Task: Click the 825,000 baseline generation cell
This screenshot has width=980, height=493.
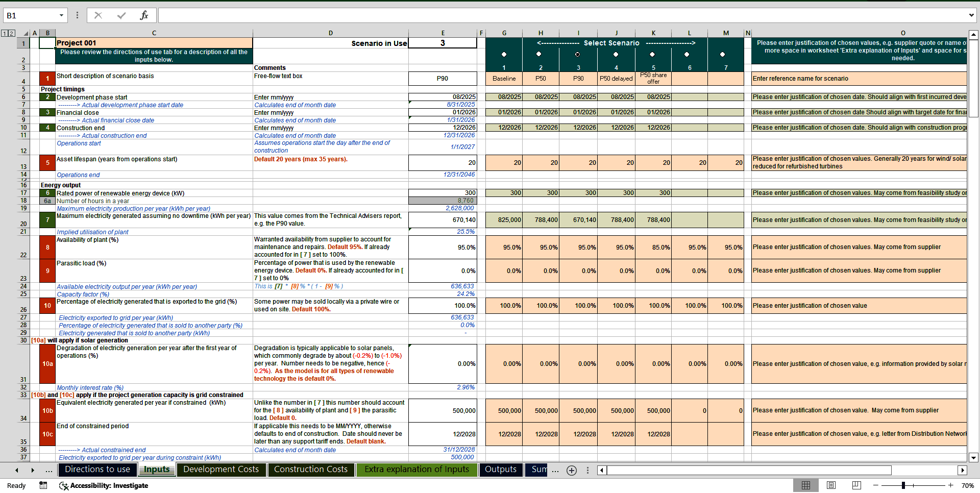Action: click(x=504, y=220)
